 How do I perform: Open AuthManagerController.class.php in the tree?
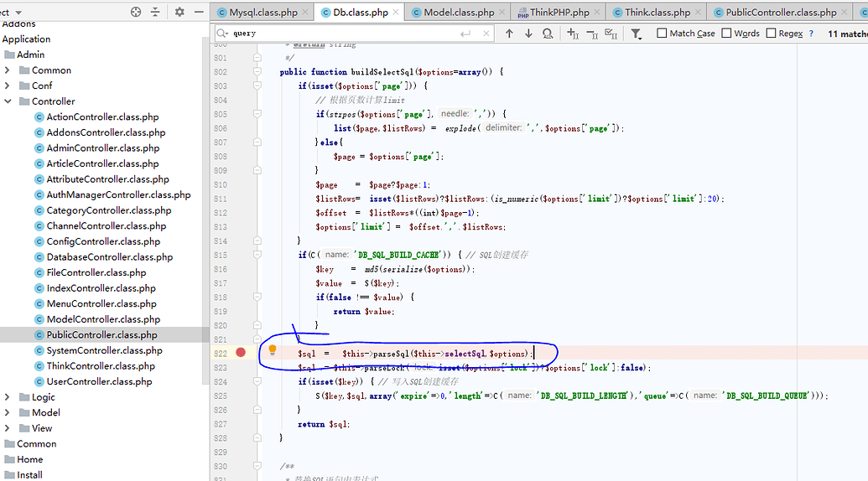tap(118, 194)
